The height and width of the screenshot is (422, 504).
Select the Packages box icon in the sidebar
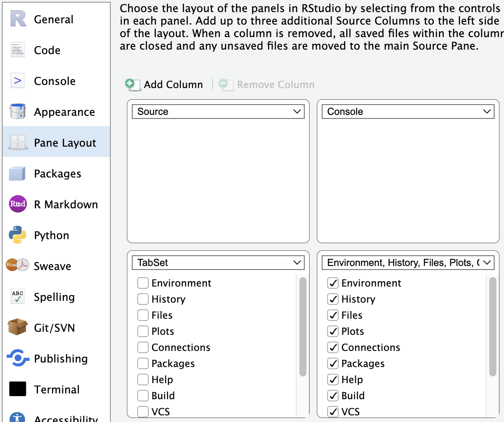click(17, 174)
